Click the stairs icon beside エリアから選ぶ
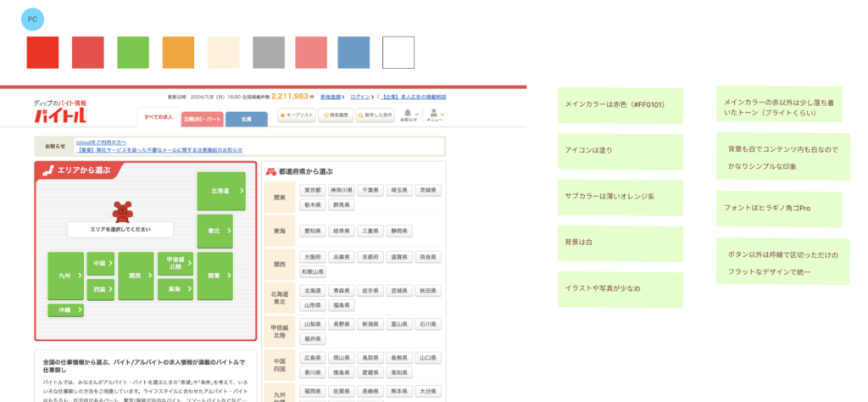Screen dimensions: 868x402 pyautogui.click(x=48, y=170)
